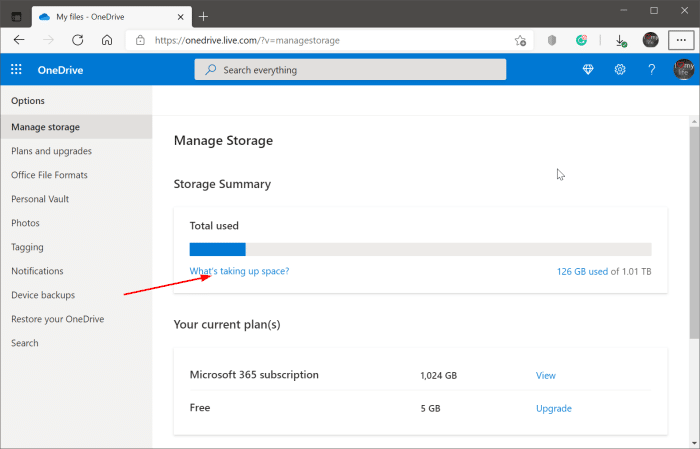This screenshot has height=449, width=700.
Task: Select the My files - OneDrive tab
Action: [112, 17]
